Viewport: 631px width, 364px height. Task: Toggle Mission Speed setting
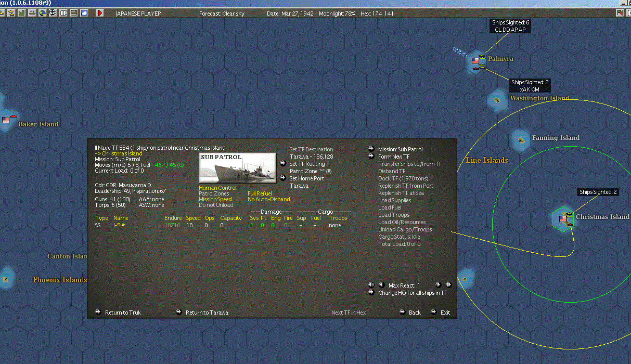pos(215,199)
